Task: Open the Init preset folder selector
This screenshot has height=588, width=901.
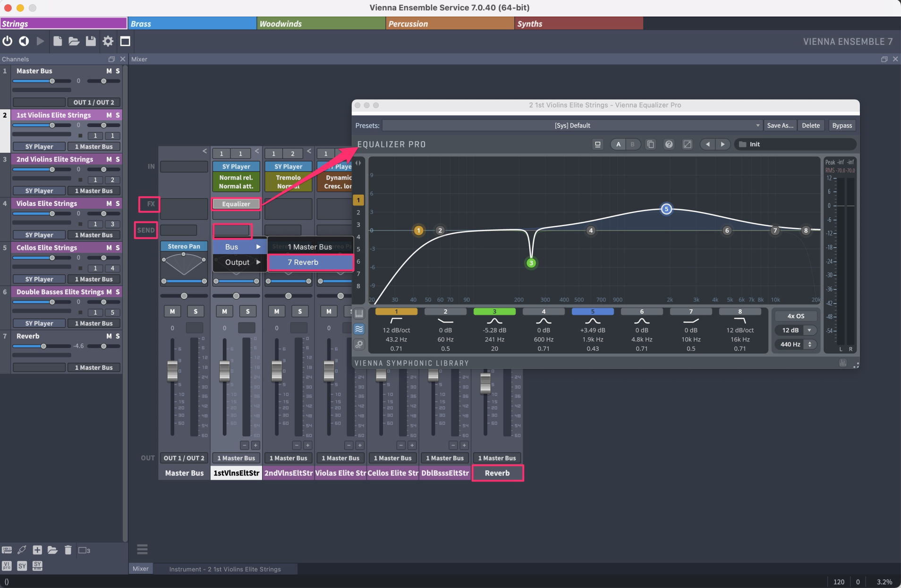Action: click(x=795, y=145)
